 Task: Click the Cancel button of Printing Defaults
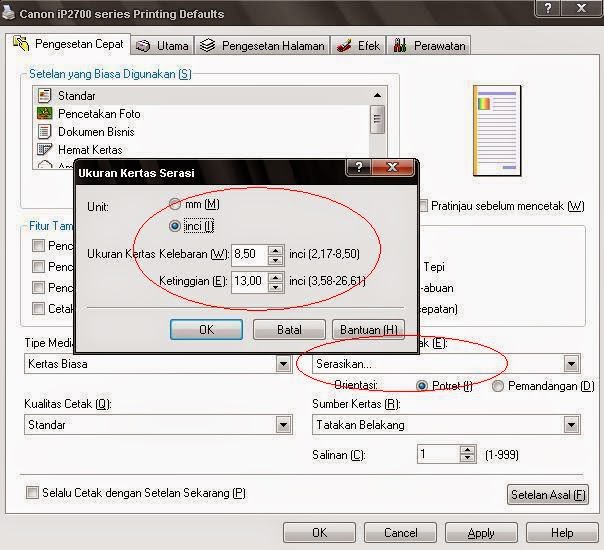tap(400, 533)
